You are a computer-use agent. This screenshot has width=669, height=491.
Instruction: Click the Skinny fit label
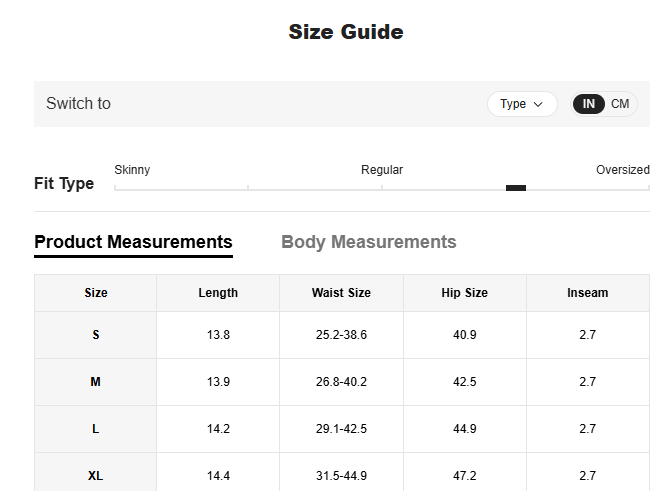point(132,170)
